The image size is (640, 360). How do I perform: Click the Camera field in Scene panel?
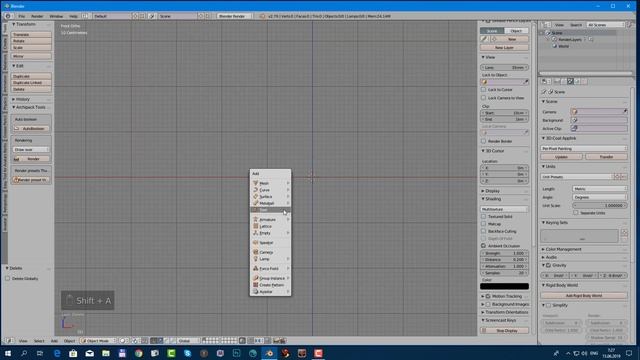click(x=599, y=112)
